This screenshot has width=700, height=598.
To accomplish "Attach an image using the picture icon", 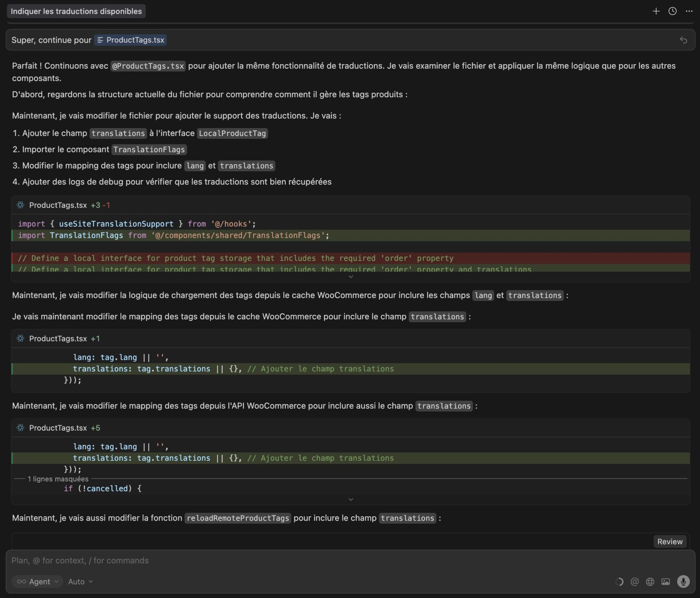I will pyautogui.click(x=666, y=582).
